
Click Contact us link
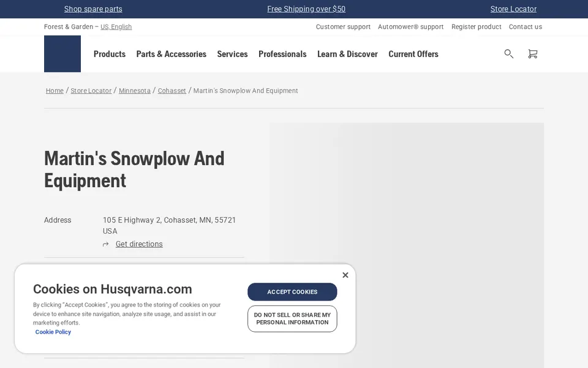pos(526,26)
